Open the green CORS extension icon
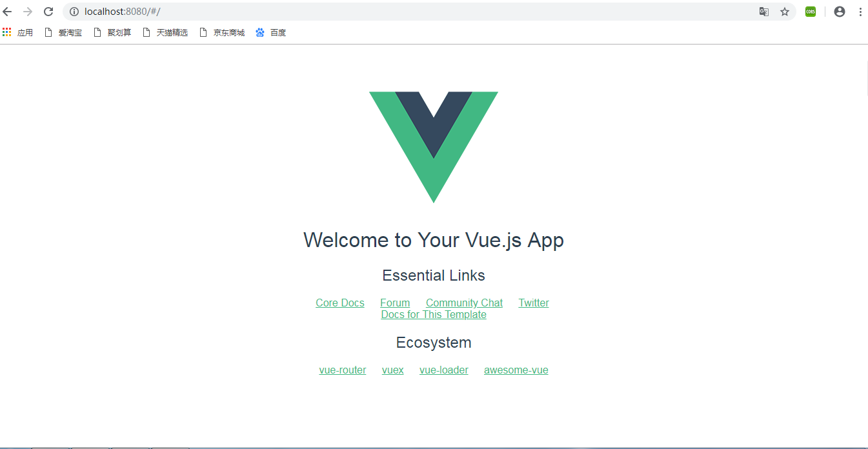The height and width of the screenshot is (449, 868). click(x=811, y=12)
